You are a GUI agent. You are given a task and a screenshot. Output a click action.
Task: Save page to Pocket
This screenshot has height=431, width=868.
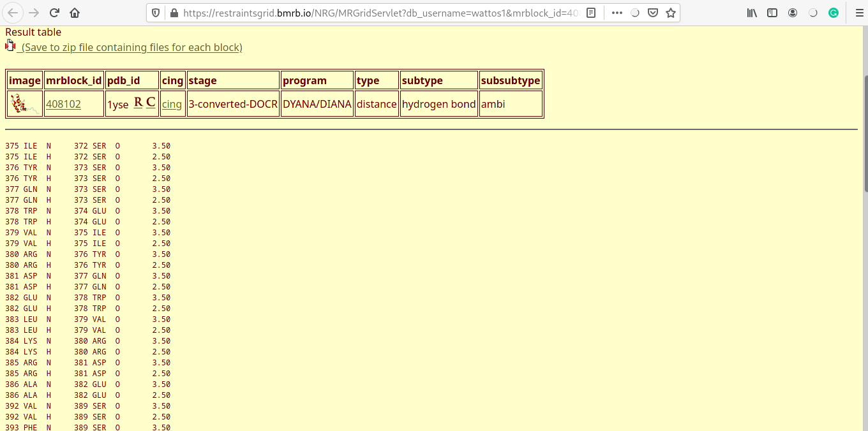[652, 13]
